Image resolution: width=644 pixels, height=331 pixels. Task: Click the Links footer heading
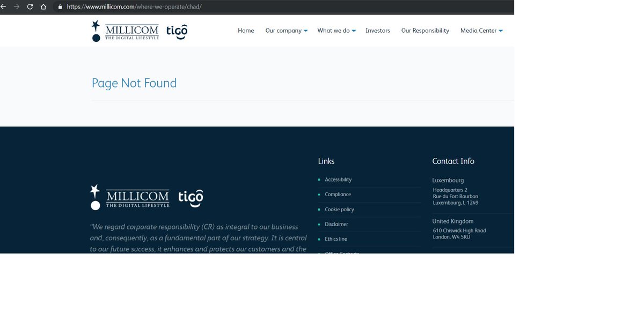tap(326, 161)
